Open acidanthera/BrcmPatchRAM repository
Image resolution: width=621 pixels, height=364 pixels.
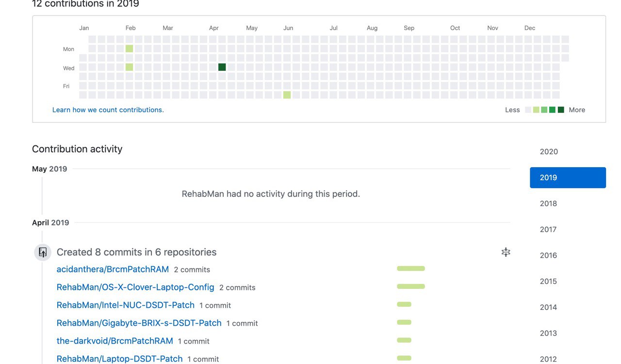[113, 269]
